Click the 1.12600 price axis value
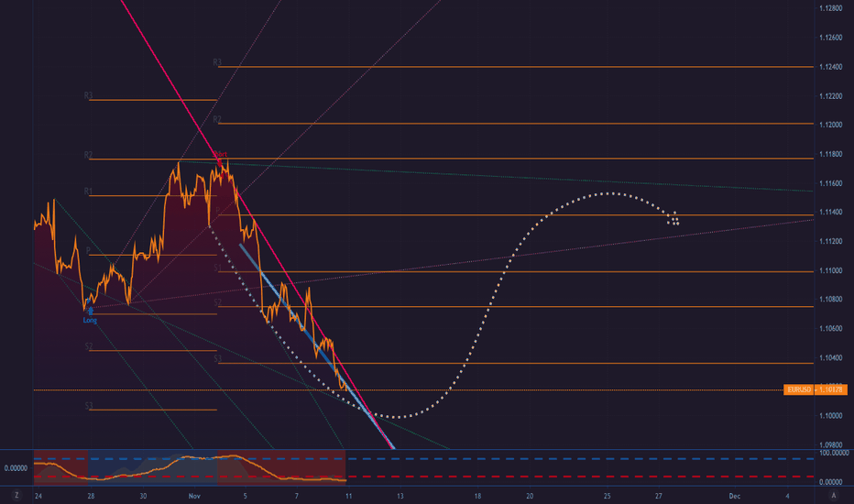This screenshot has width=854, height=504. [830, 38]
